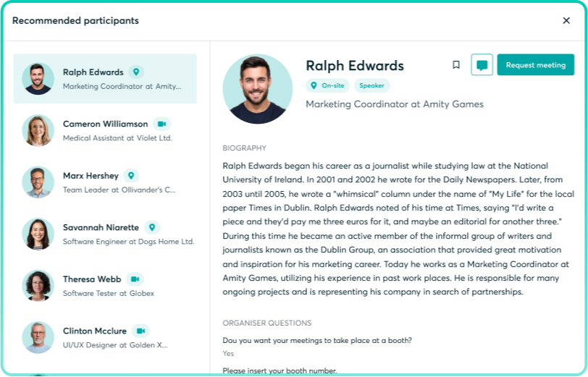Click the Request meeting button
Image resolution: width=588 pixels, height=377 pixels.
click(x=535, y=65)
